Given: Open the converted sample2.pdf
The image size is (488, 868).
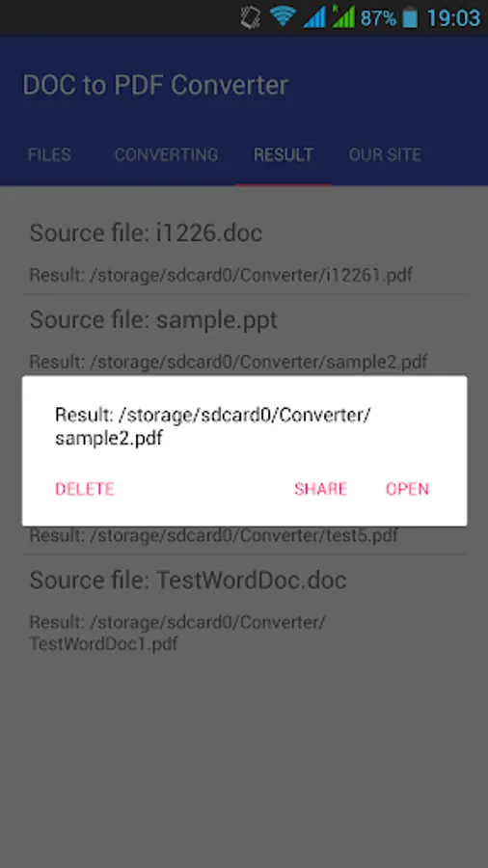Looking at the screenshot, I should click(x=407, y=489).
